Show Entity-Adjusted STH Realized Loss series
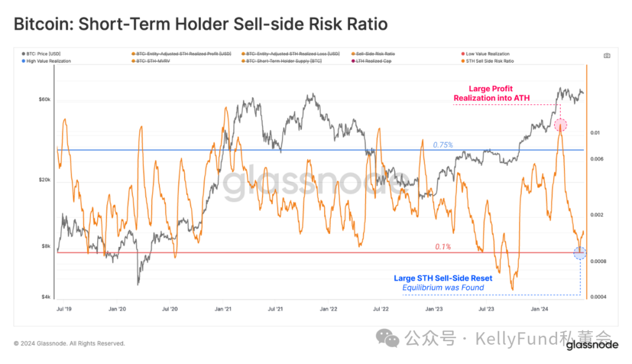Viewport: 632px width, 364px height. coord(291,54)
